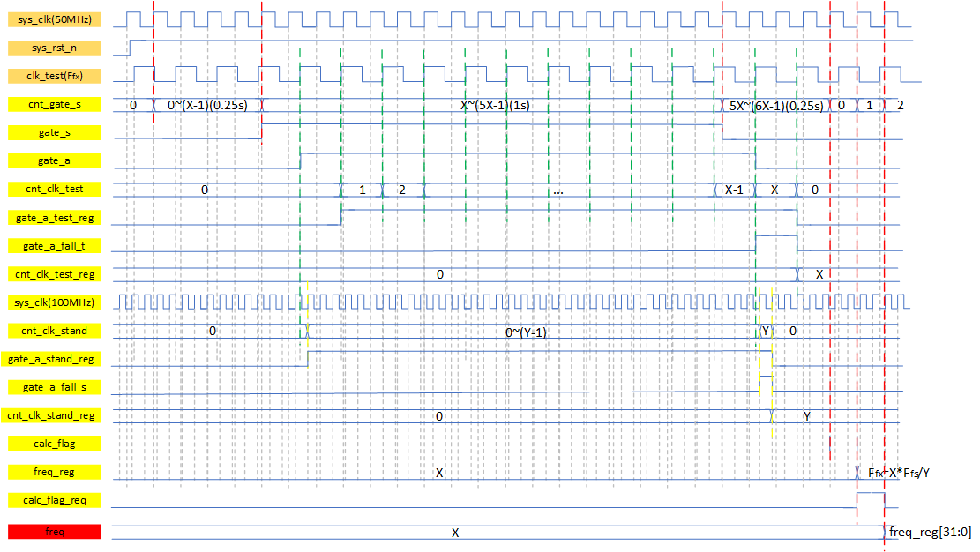The image size is (980, 552).
Task: Select the sys_clk(50MHz) signal label
Action: tap(55, 19)
